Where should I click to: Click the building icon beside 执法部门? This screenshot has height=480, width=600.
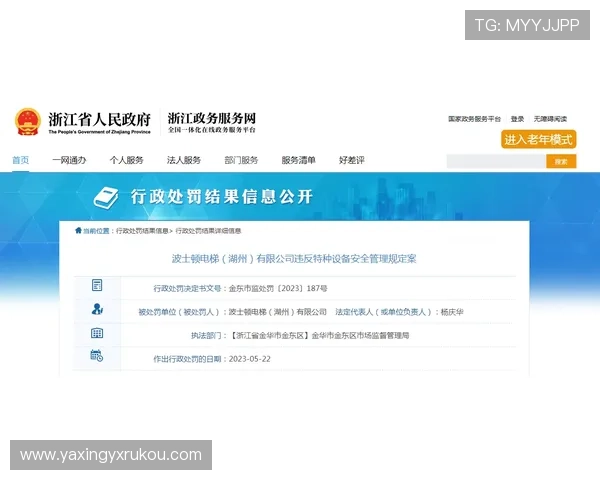tap(97, 333)
